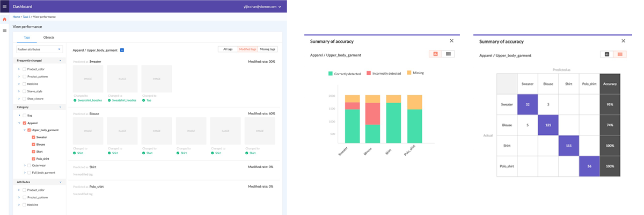The width and height of the screenshot is (644, 215).
Task: Open the hamburger menu in header
Action: click(5, 6)
